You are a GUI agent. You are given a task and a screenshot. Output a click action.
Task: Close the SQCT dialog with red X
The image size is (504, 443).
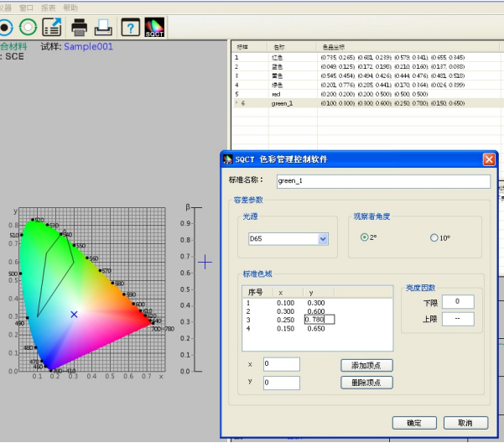pyautogui.click(x=488, y=159)
